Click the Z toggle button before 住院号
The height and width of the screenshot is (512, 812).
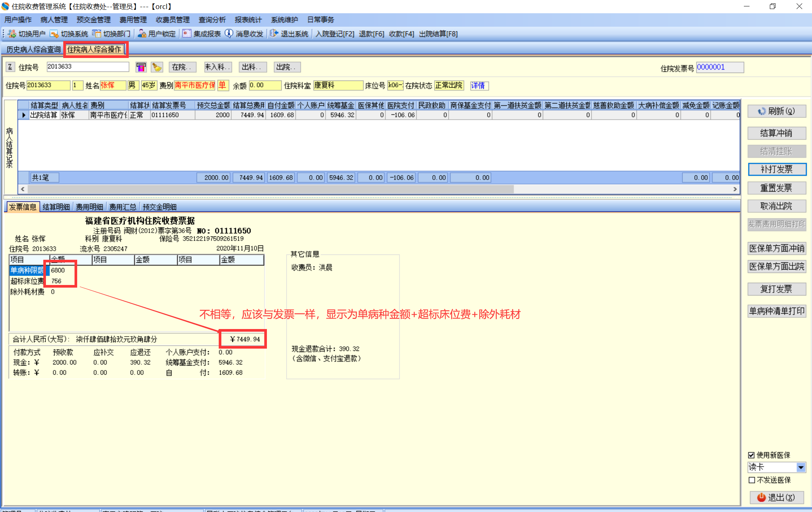pyautogui.click(x=10, y=67)
